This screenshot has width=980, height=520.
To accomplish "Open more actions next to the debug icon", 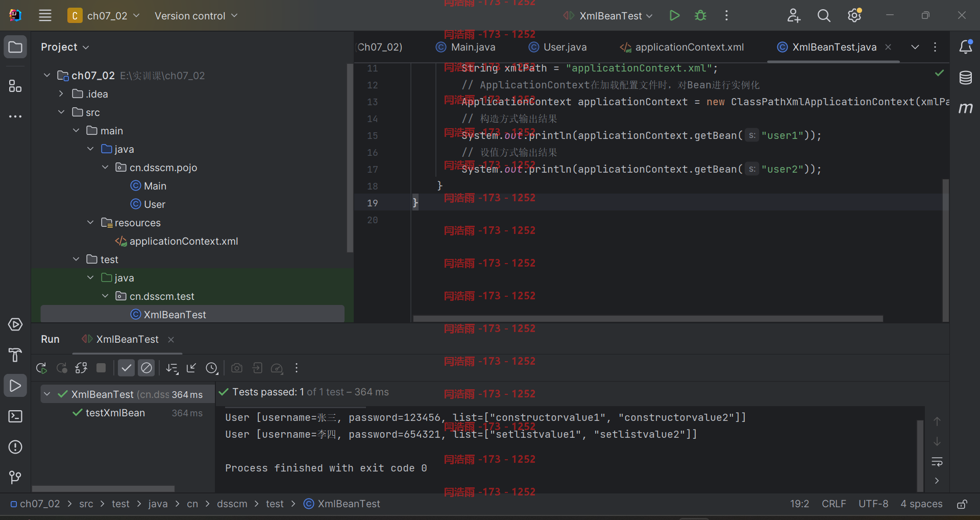I will [726, 15].
